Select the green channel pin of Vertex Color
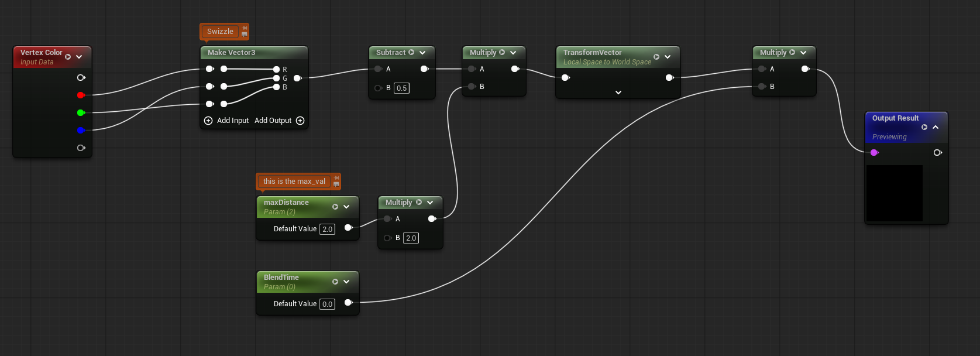 (x=81, y=112)
